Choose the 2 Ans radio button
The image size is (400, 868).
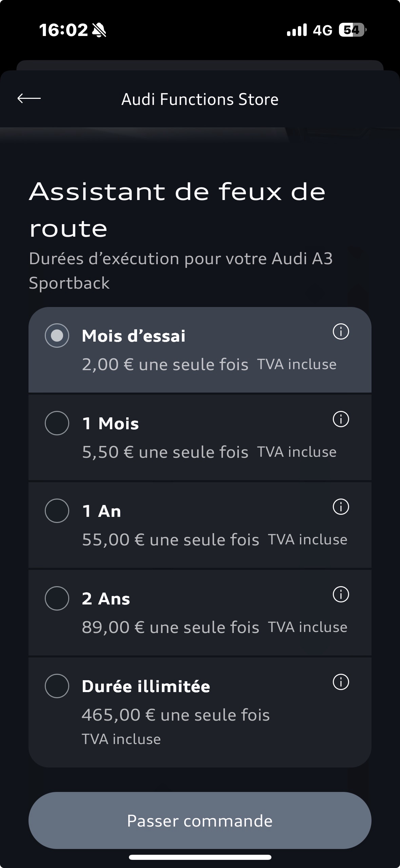pyautogui.click(x=57, y=598)
